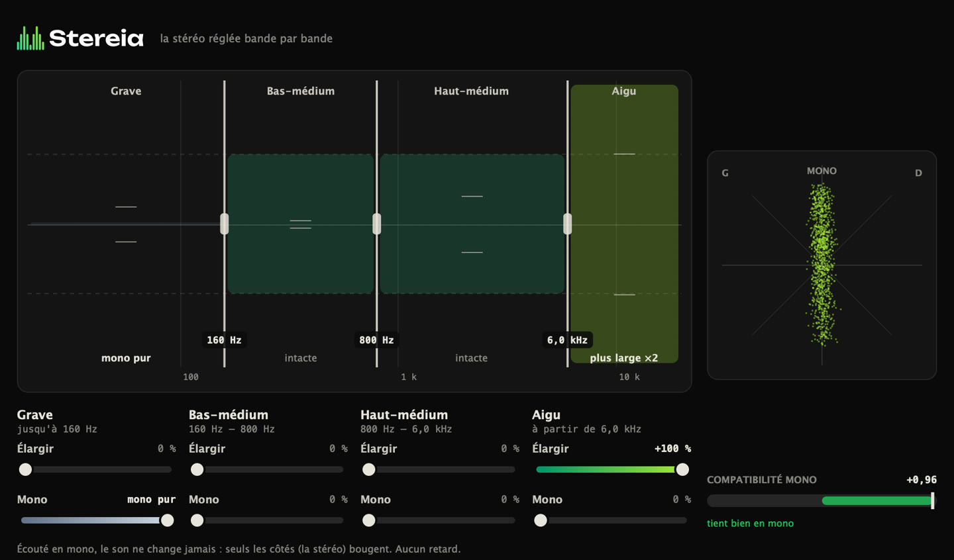Click the 'intacte' label under Bas-médium
Viewport: 954px width, 560px height.
pos(301,357)
